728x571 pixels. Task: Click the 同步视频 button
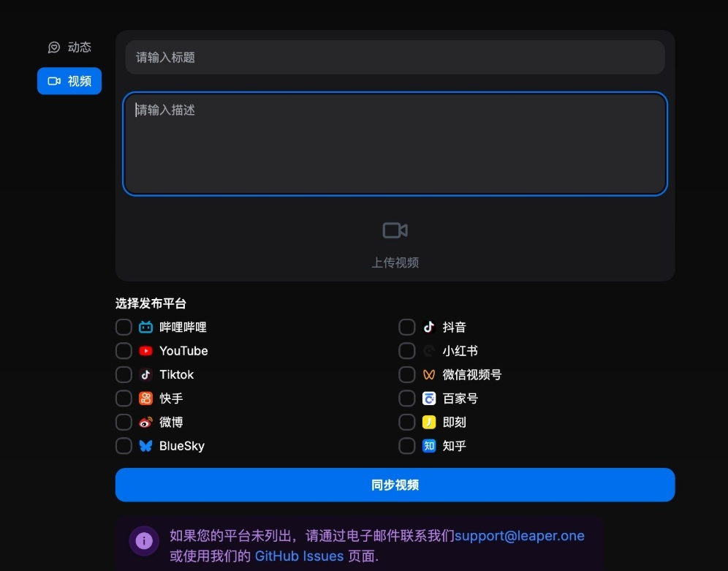pos(395,485)
